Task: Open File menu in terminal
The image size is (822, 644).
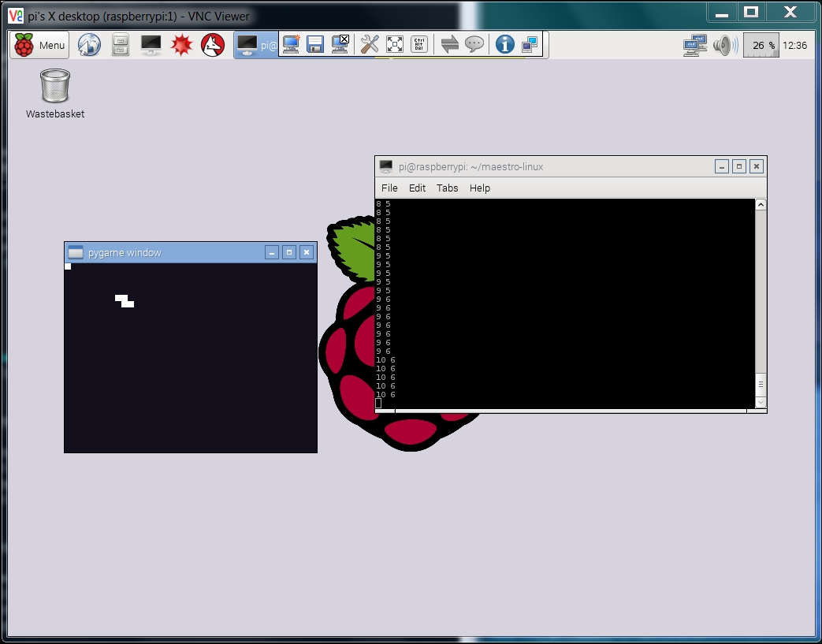Action: pyautogui.click(x=389, y=188)
